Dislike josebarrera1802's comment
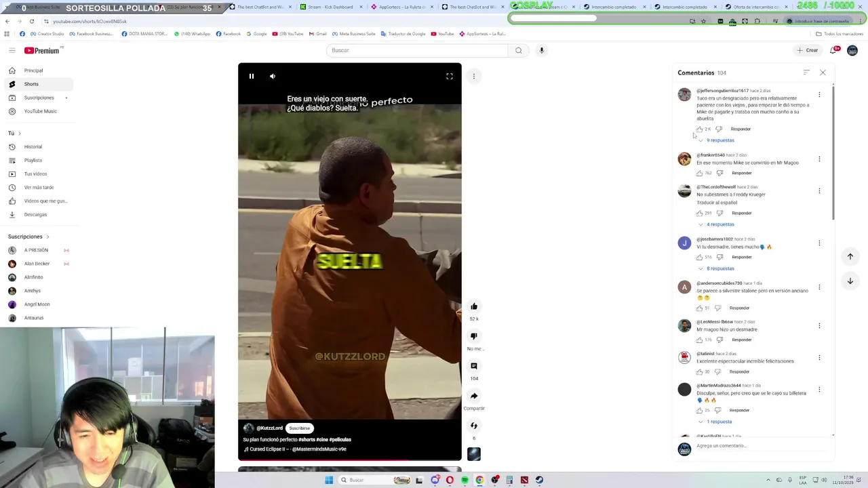 point(719,257)
